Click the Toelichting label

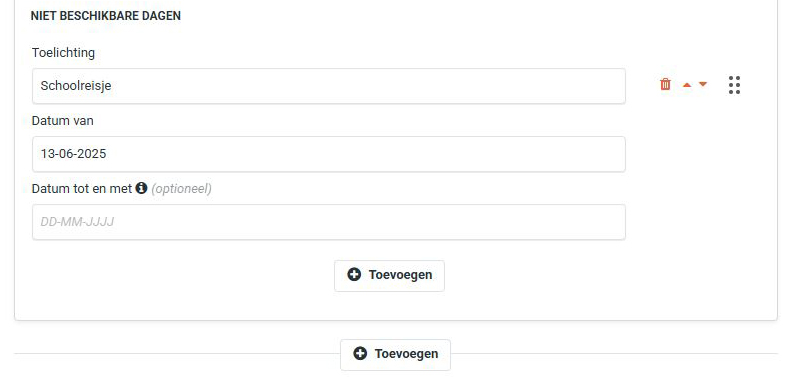click(x=63, y=53)
